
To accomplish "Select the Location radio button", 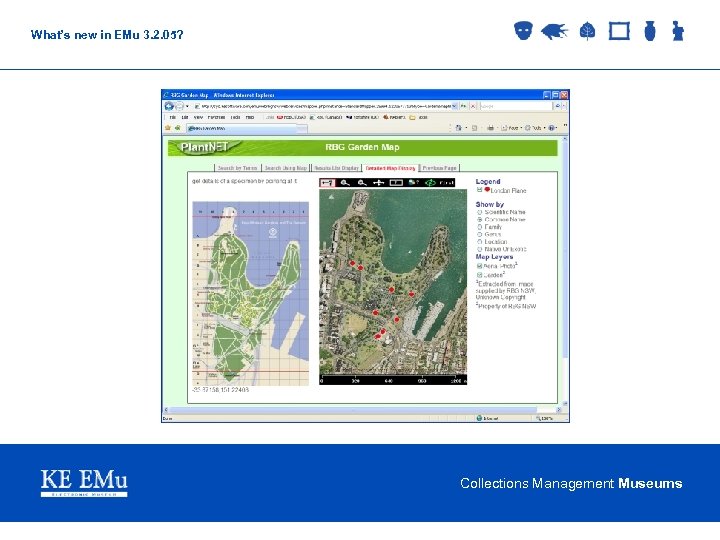I will pyautogui.click(x=479, y=242).
